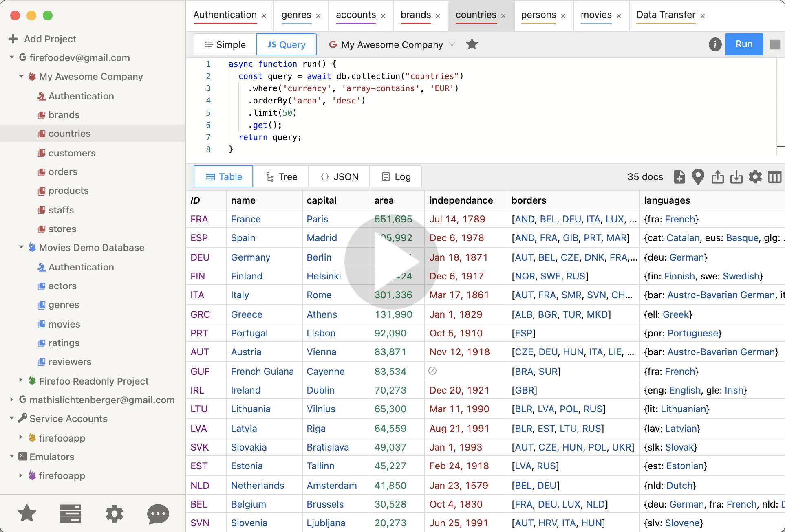785x532 pixels.
Task: Open table settings gear icon
Action: click(x=755, y=177)
